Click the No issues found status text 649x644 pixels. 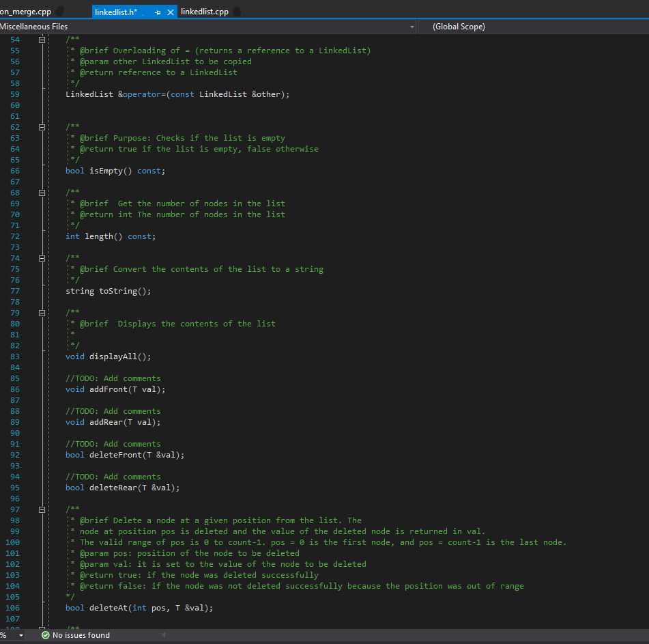point(81,636)
